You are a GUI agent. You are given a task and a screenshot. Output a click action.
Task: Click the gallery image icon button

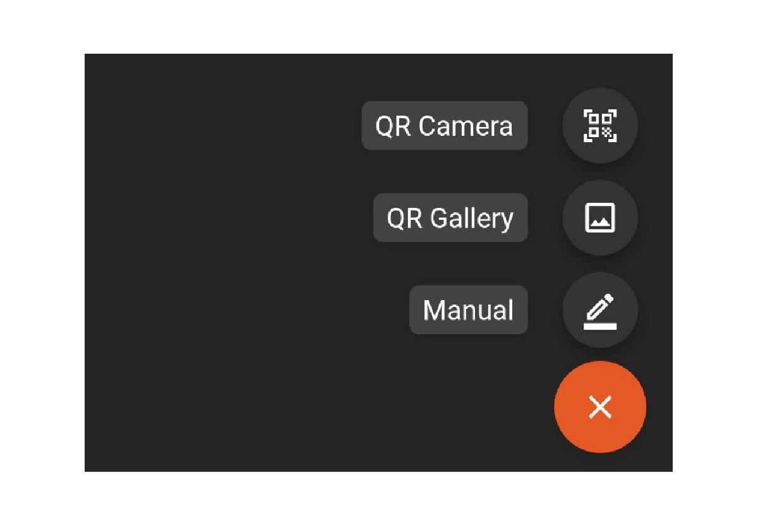pos(599,218)
